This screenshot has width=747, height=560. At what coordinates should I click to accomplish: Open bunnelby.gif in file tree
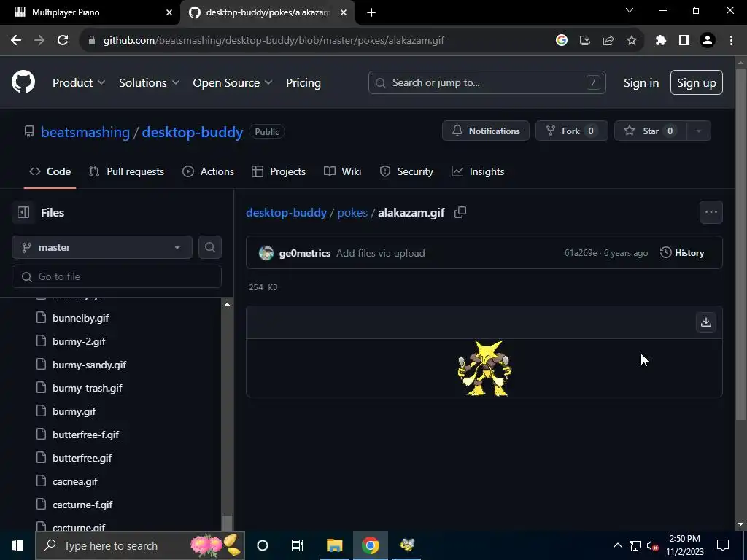pyautogui.click(x=80, y=318)
